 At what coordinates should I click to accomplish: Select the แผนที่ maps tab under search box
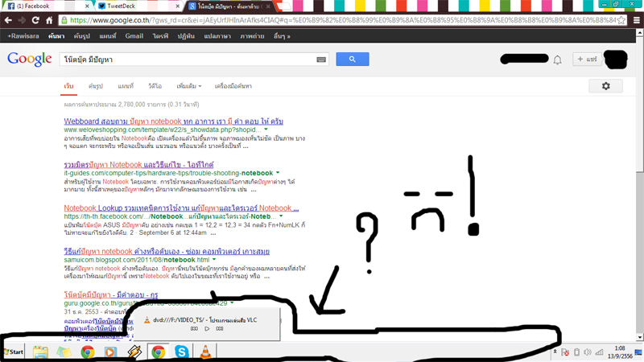(x=126, y=86)
